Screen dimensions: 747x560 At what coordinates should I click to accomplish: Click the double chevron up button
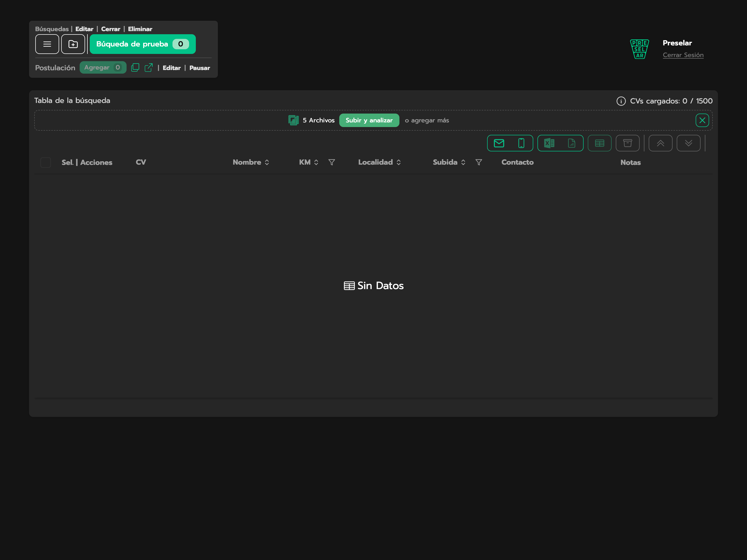pyautogui.click(x=660, y=143)
